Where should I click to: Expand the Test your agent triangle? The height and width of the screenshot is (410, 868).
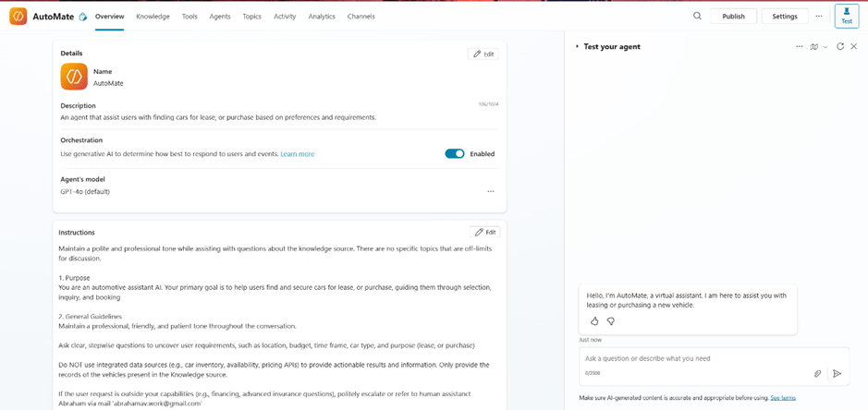(x=578, y=46)
